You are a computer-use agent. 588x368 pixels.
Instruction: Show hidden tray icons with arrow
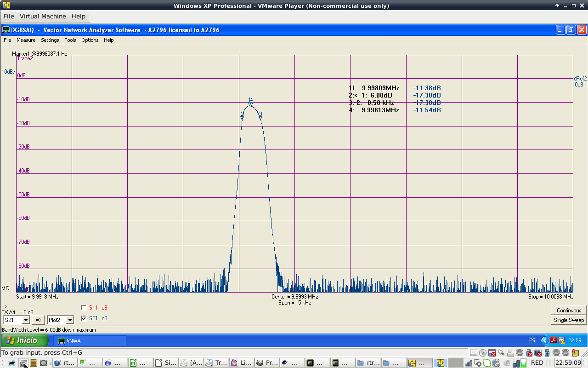click(545, 340)
